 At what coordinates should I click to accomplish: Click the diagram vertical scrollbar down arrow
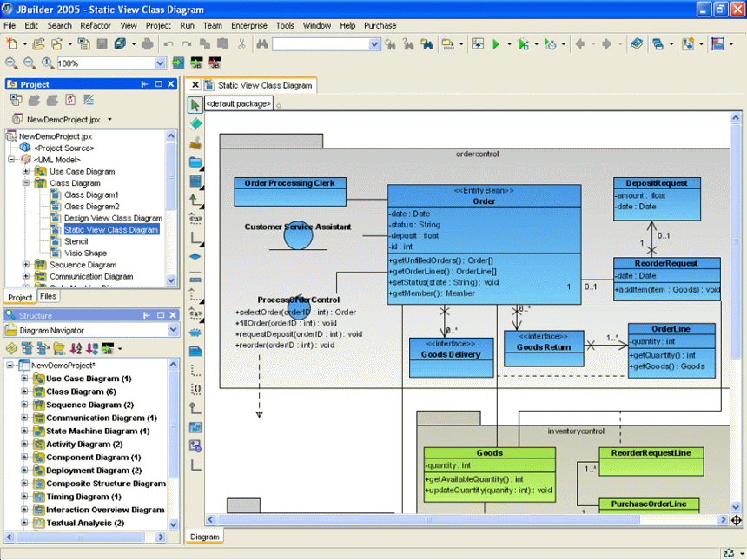pyautogui.click(x=736, y=508)
